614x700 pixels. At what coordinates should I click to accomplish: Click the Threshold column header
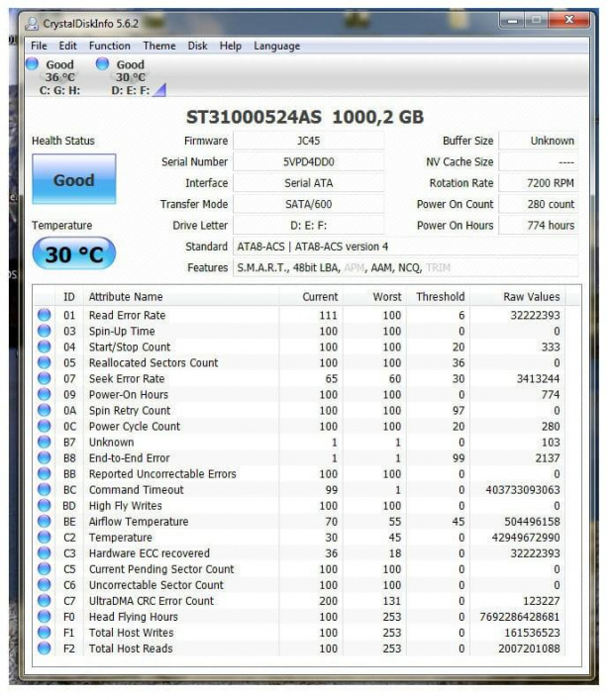point(438,297)
